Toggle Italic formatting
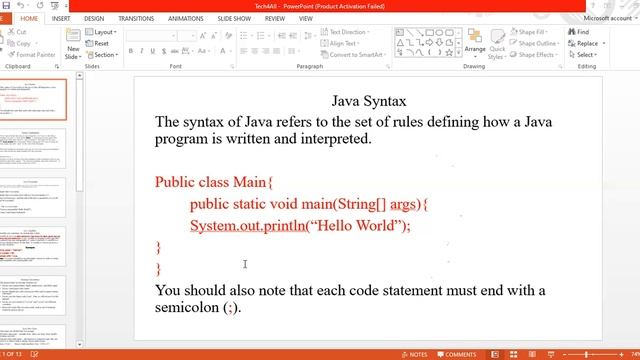640x360 pixels. pyautogui.click(x=142, y=51)
